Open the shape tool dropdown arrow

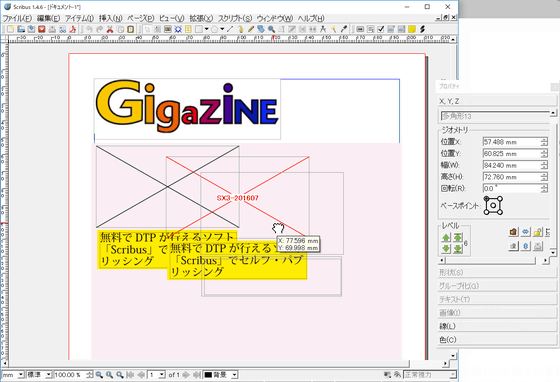tap(206, 29)
